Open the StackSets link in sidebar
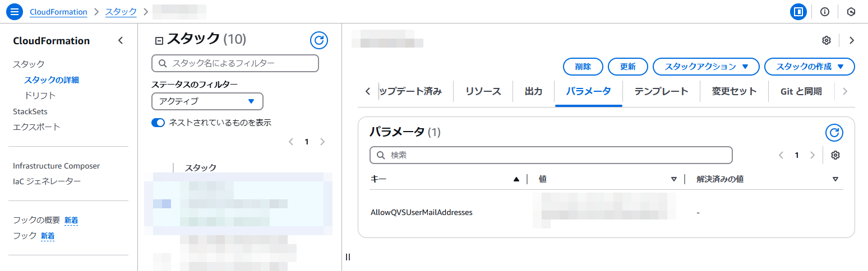868x271 pixels. 30,111
